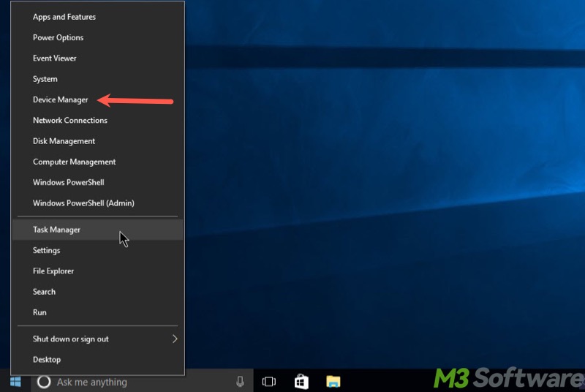This screenshot has height=392, width=585.
Task: Click the Cortana circle icon
Action: point(43,382)
